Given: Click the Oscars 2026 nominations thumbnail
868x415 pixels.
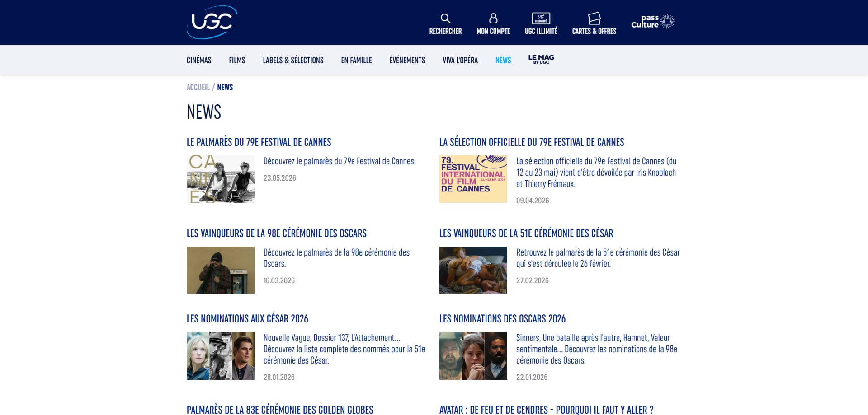Looking at the screenshot, I should (473, 356).
